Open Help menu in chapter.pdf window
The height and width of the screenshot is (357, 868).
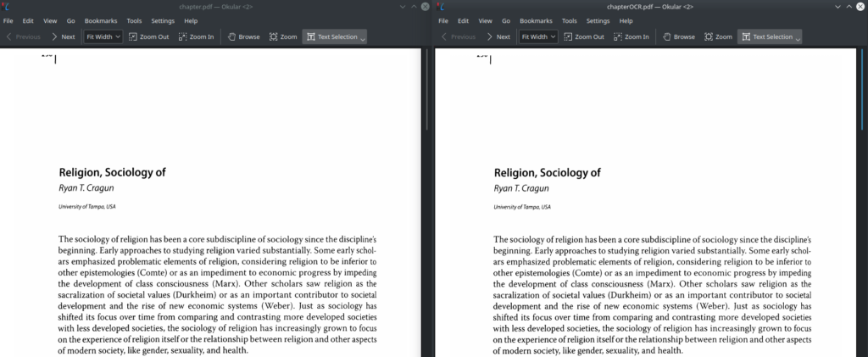(191, 21)
